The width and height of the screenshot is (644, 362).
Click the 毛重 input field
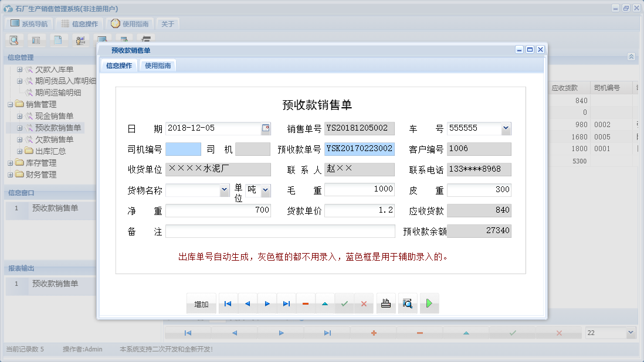pos(359,190)
